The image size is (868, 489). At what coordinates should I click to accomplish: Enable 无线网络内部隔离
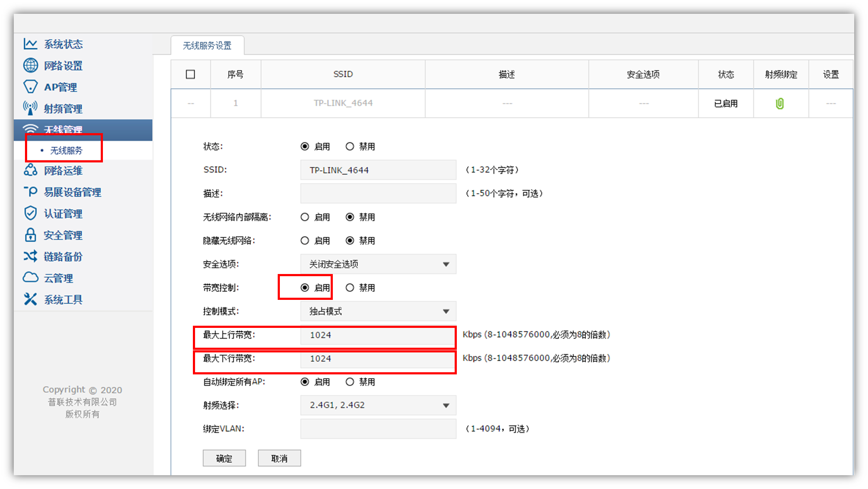click(305, 217)
